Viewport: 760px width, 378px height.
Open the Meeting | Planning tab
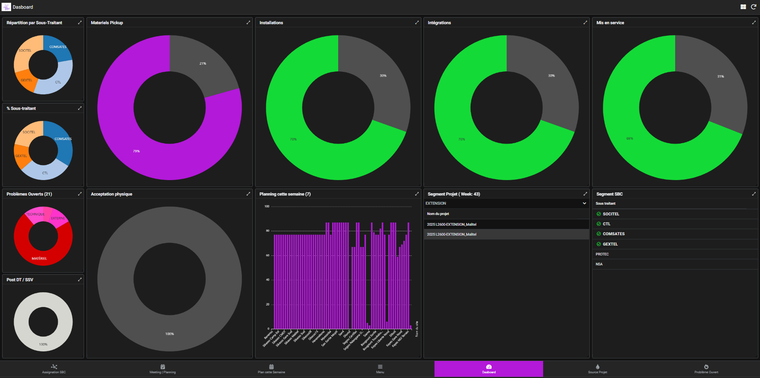pos(163,369)
